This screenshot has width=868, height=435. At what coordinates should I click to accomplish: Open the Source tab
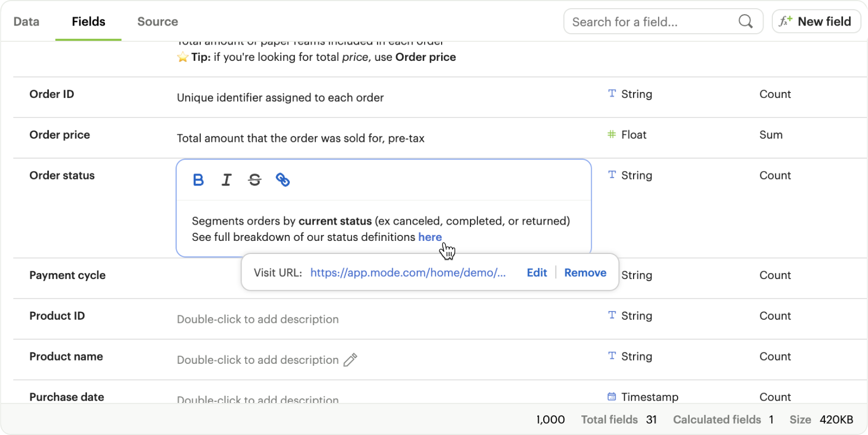tap(158, 22)
